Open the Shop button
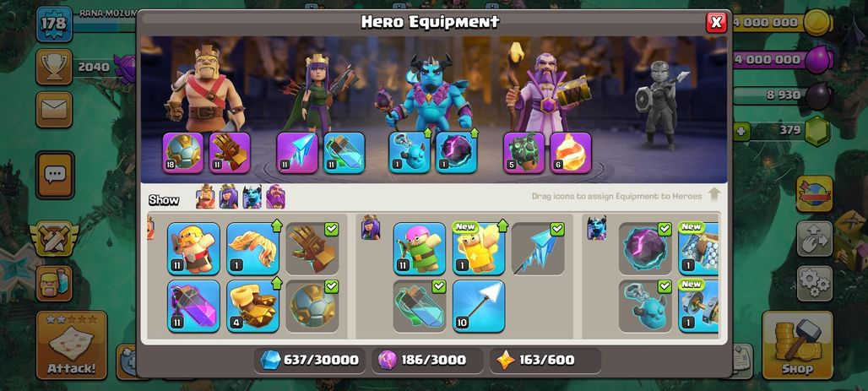 coord(797,345)
